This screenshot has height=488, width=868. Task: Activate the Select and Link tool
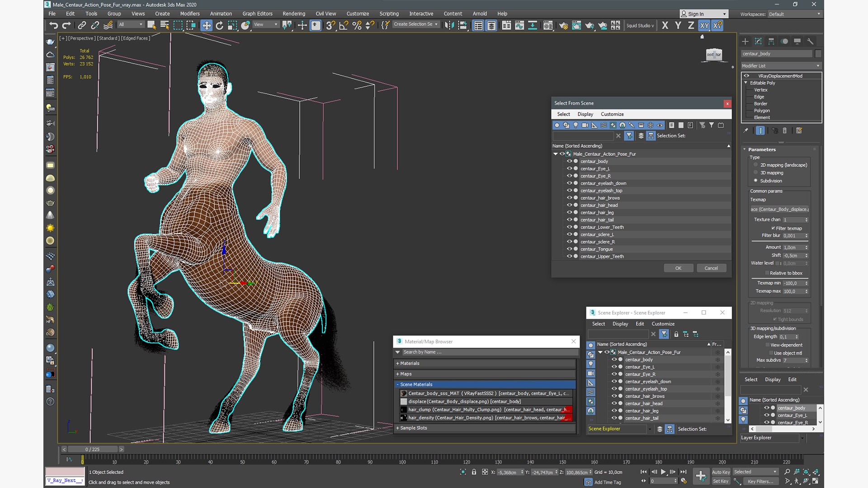[x=82, y=25]
